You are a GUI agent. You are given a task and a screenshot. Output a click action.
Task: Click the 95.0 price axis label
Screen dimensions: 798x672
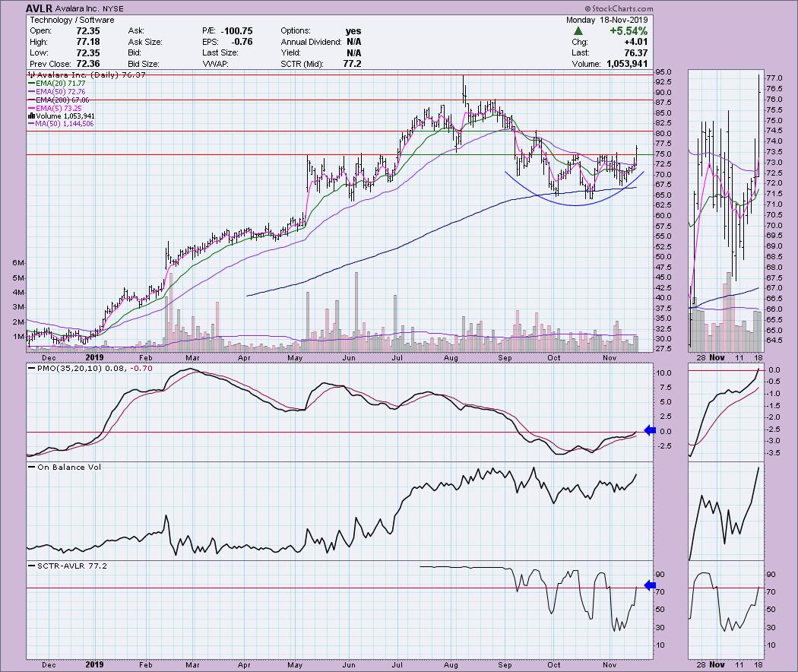[x=664, y=72]
